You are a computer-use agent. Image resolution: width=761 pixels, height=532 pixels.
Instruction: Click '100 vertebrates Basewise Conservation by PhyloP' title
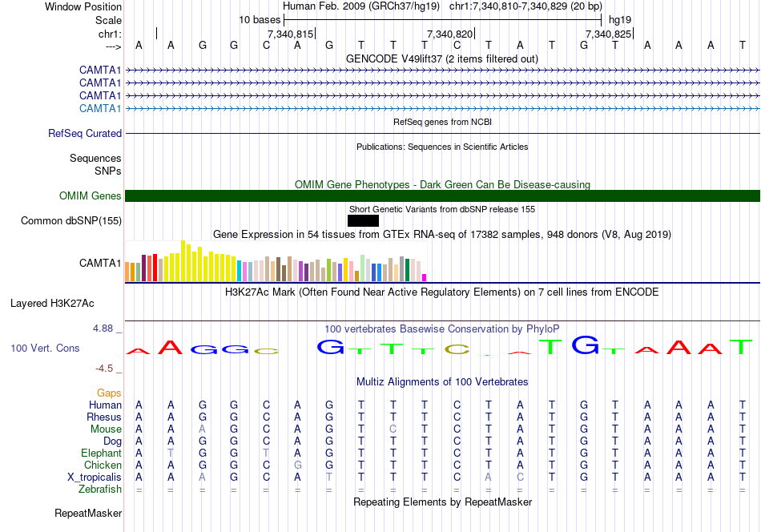click(x=442, y=329)
